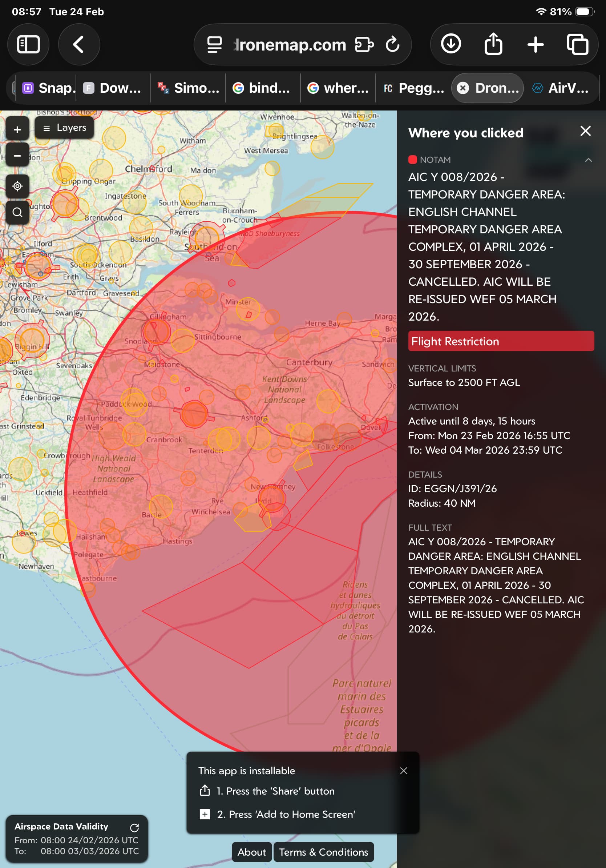Open Terms & Conditions
The width and height of the screenshot is (606, 868).
coord(323,852)
